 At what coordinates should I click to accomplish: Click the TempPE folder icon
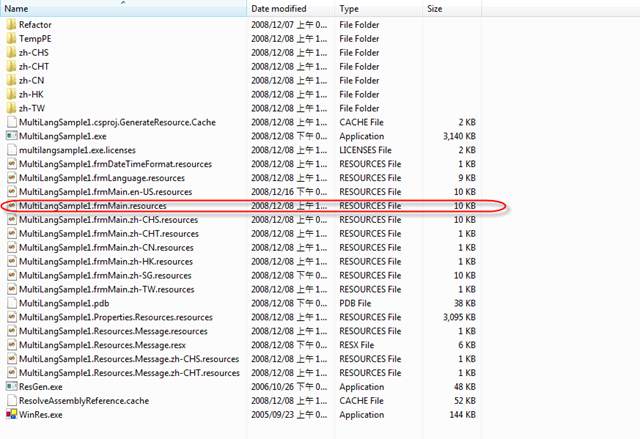click(11, 39)
